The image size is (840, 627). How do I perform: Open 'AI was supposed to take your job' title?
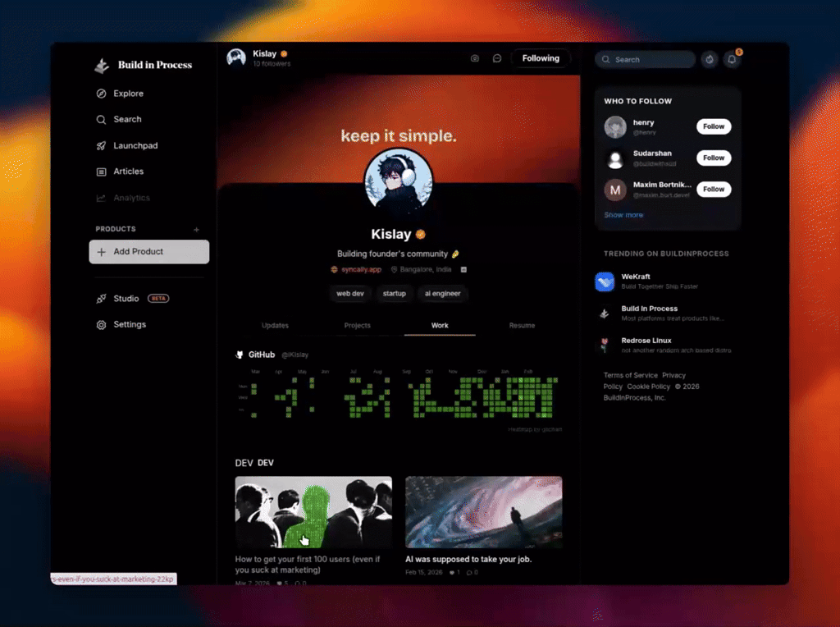tap(468, 560)
